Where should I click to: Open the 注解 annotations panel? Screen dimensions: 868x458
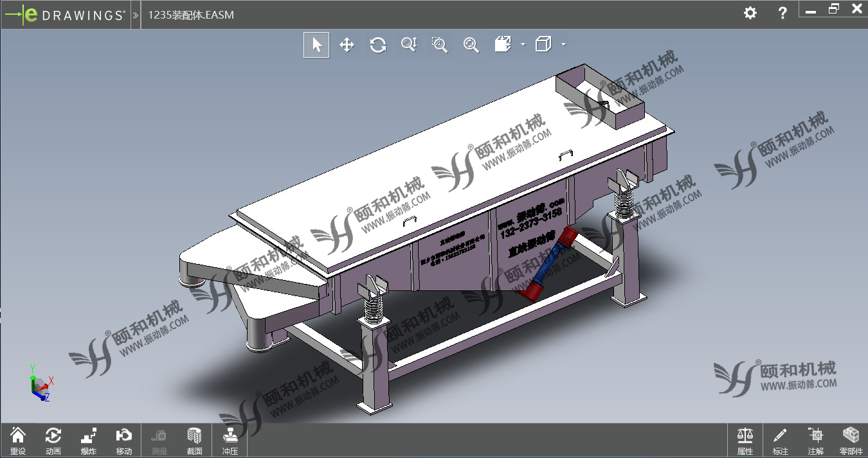pos(816,441)
